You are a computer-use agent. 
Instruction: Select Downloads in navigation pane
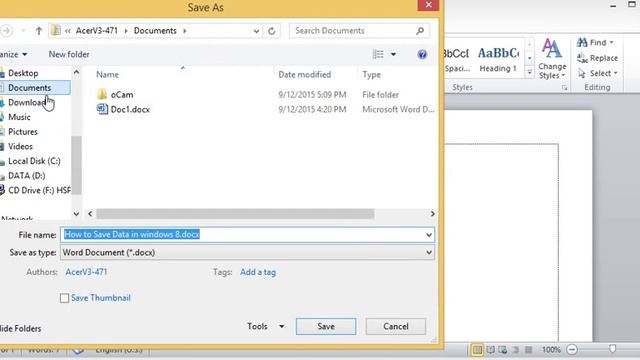[27, 102]
